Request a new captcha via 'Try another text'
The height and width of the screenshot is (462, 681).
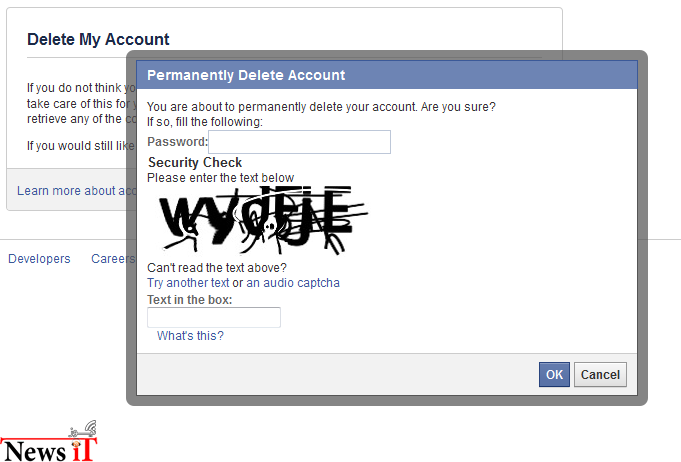(188, 283)
